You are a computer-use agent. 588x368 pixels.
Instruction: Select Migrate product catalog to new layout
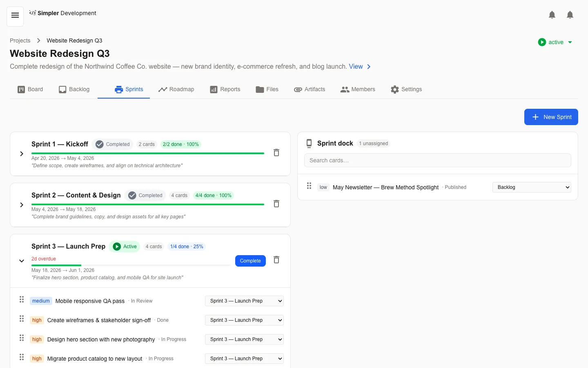(x=95, y=359)
